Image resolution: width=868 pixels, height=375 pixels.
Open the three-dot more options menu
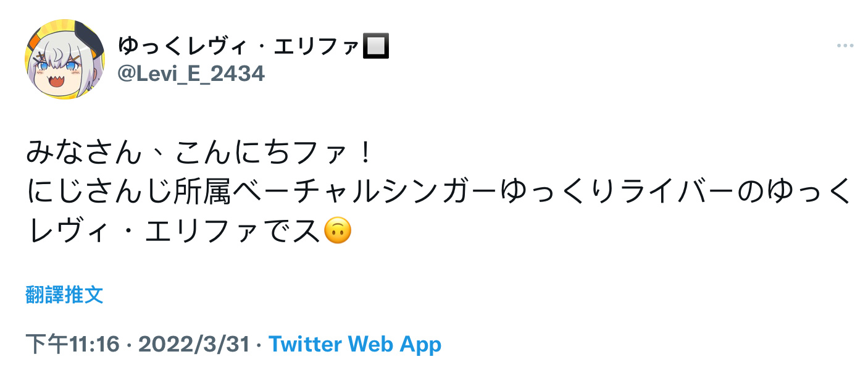point(845,46)
